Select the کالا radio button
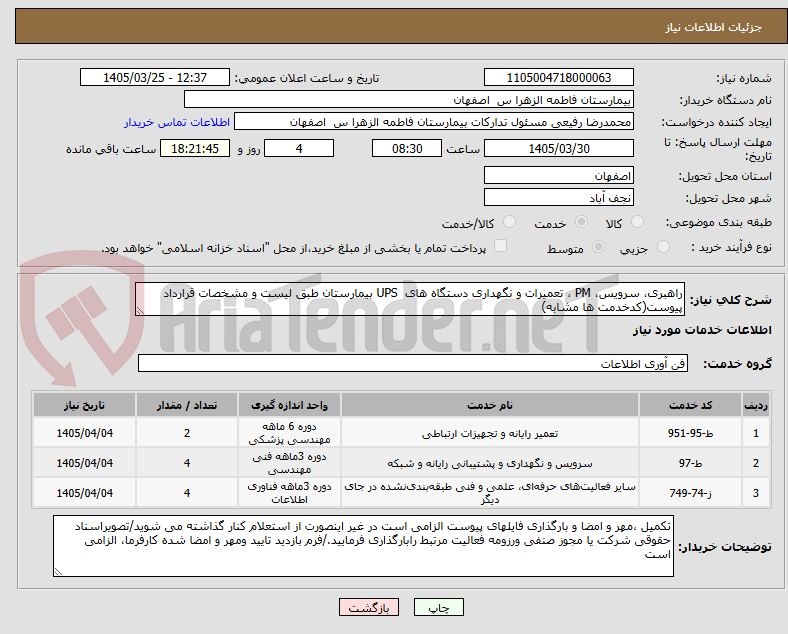The image size is (788, 634). [x=637, y=222]
